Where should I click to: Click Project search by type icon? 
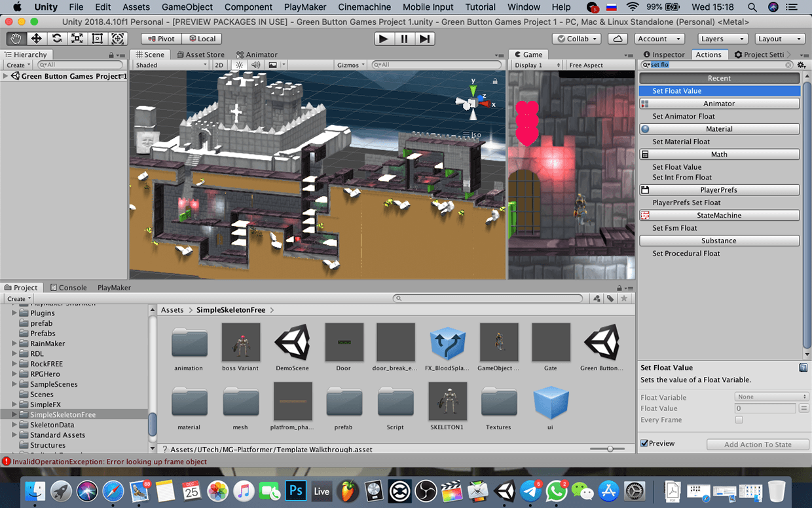[x=597, y=298]
